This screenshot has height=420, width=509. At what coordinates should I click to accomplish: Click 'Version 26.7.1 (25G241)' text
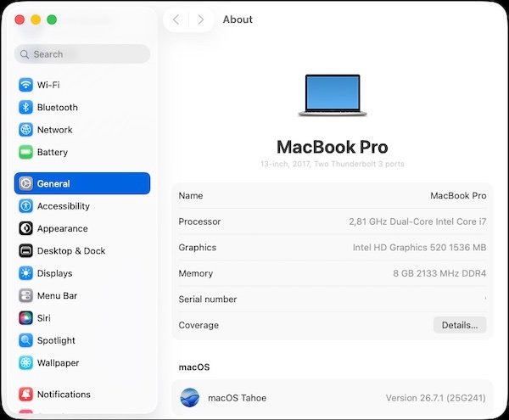pyautogui.click(x=436, y=398)
